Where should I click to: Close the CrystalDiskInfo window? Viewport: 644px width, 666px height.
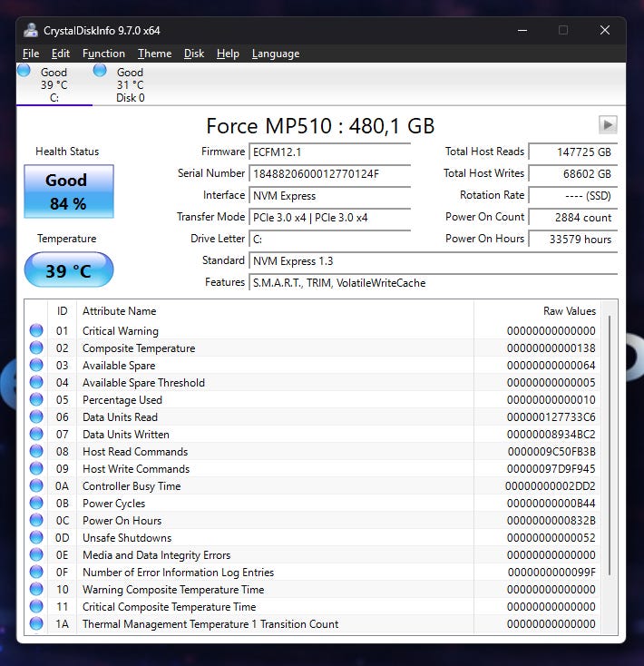click(x=604, y=30)
